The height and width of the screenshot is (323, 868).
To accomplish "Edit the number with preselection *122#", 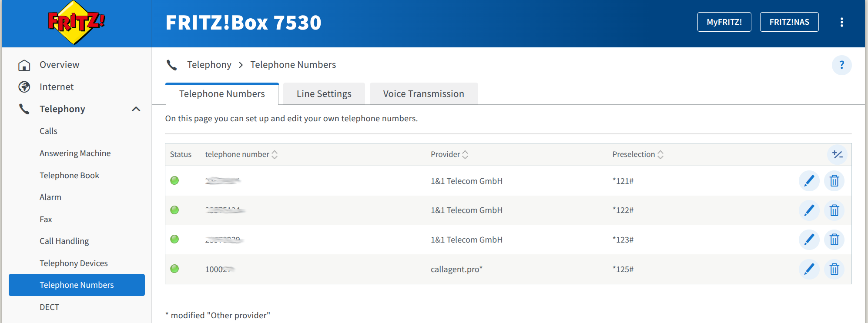I will 809,210.
